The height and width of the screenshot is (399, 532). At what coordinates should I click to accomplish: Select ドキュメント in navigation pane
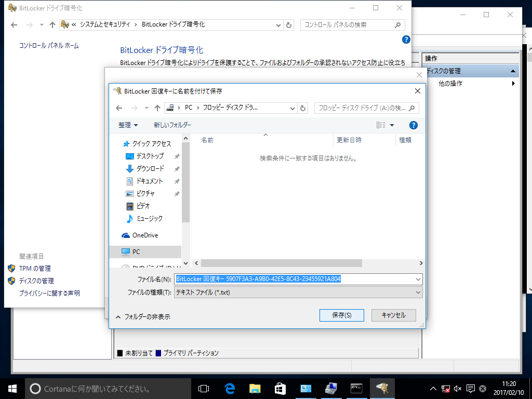(149, 181)
